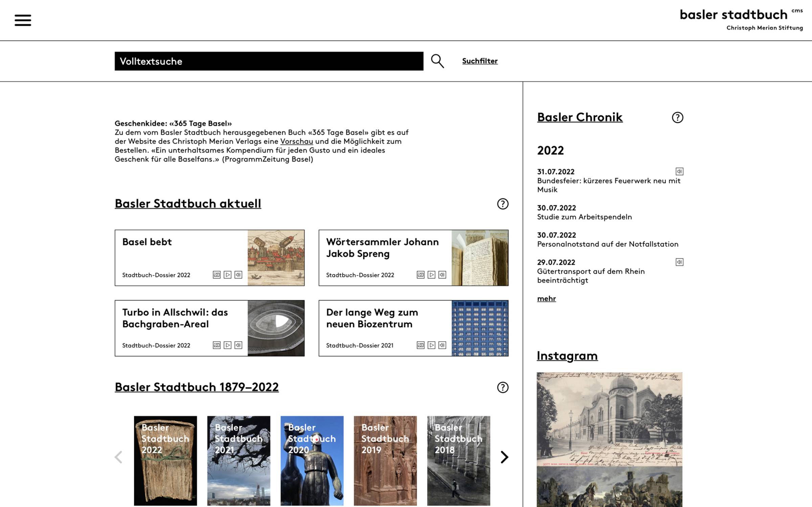Click photo icon in Biozentrum card

(x=421, y=345)
